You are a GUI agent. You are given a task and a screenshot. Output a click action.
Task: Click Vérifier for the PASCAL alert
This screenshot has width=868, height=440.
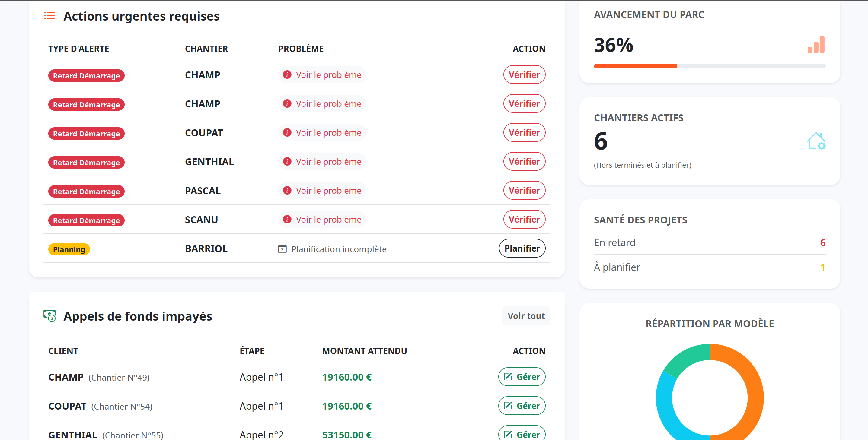point(524,191)
